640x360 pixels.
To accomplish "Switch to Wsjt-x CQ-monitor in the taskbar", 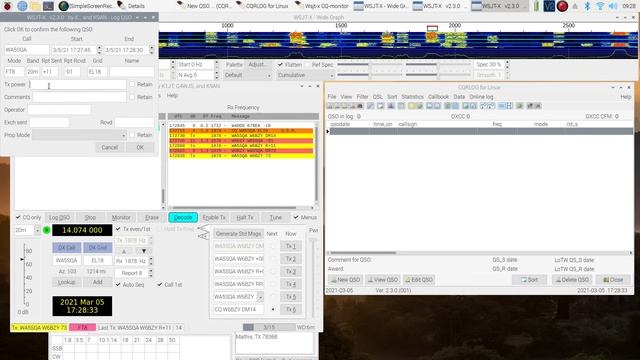I will [322, 6].
